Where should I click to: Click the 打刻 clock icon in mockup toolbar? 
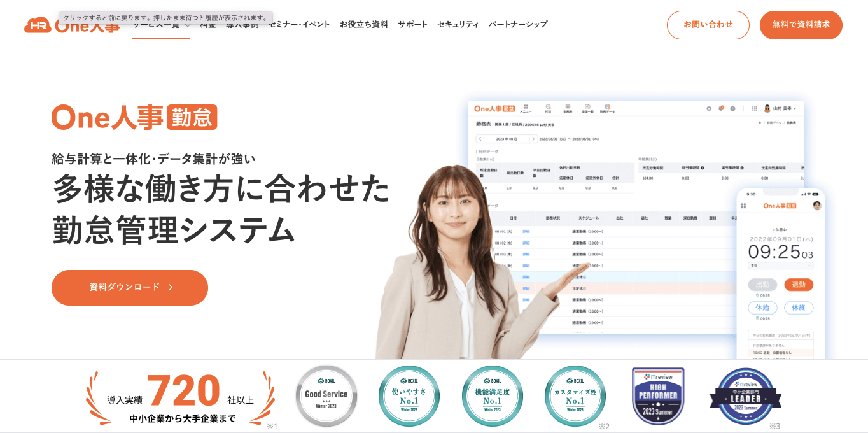pos(548,108)
